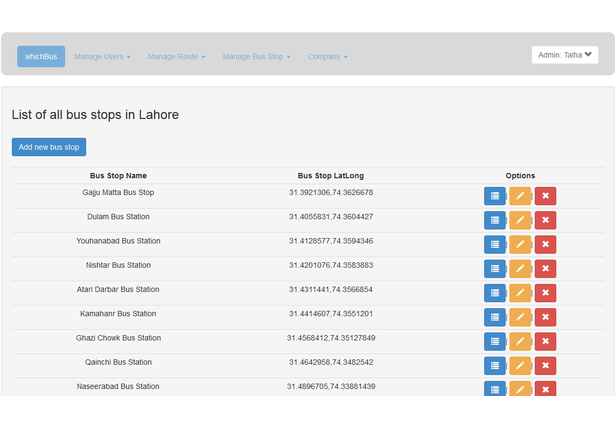The image size is (615, 424).
Task: Edit Qainchi Bus Station
Action: click(520, 366)
